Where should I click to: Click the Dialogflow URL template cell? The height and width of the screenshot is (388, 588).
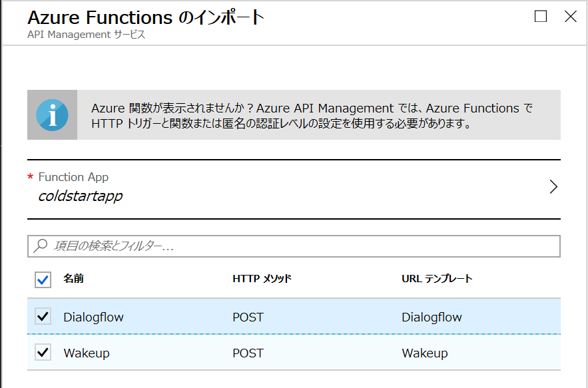pos(432,317)
